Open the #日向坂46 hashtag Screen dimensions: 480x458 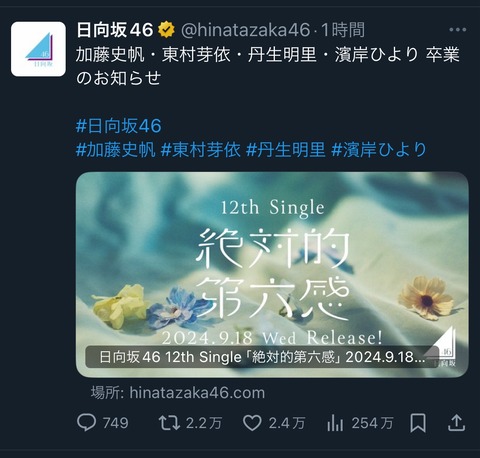[119, 126]
